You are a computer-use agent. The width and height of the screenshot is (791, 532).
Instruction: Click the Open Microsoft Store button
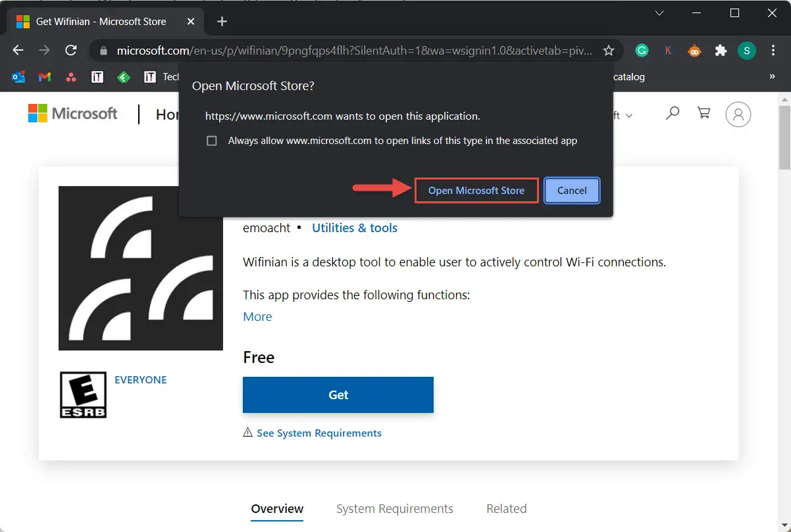476,191
